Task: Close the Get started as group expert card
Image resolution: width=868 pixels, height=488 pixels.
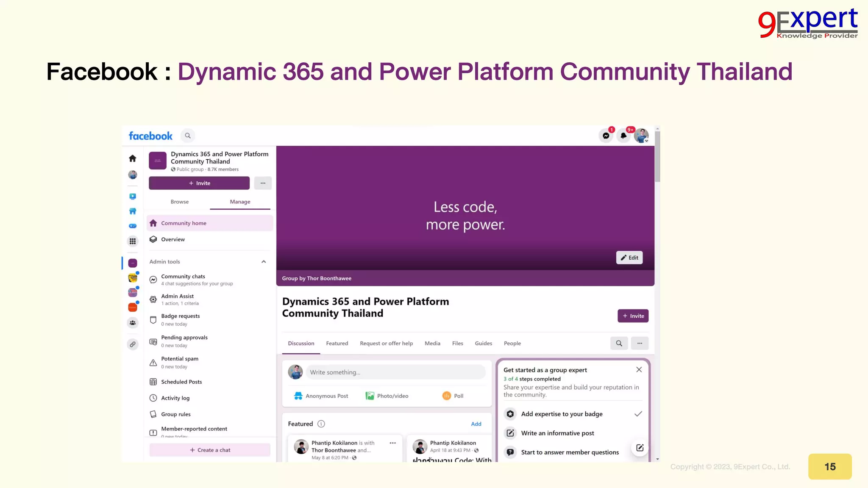Action: click(639, 370)
